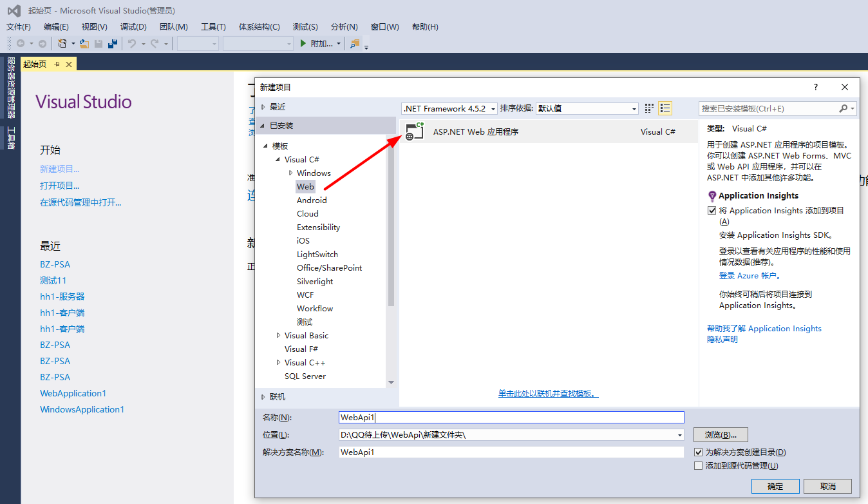
Task: Confirm project creation with 确定 button
Action: click(775, 486)
